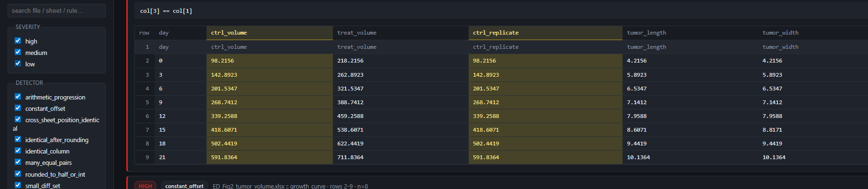Screen dimensions: 868x189
Task: Click the tumor_width column header
Action: pos(813,33)
